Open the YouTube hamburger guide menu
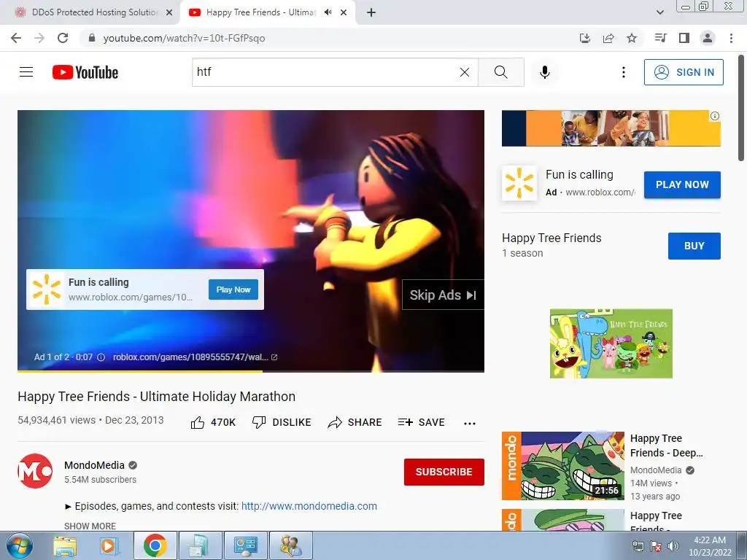This screenshot has height=560, width=747. coord(26,72)
